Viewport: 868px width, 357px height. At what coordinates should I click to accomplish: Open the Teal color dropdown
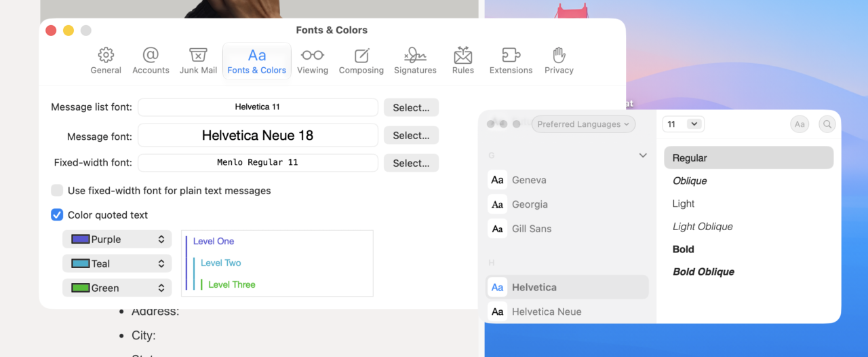117,263
